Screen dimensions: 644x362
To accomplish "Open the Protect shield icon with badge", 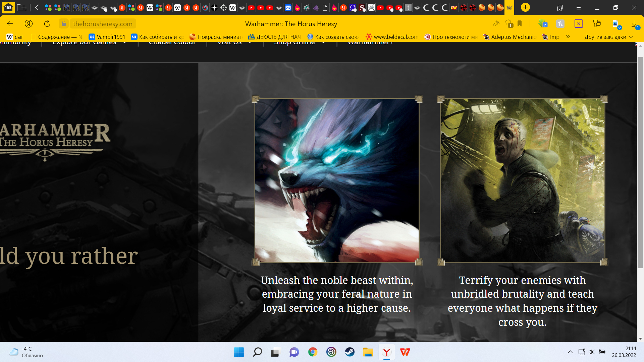I will click(509, 23).
